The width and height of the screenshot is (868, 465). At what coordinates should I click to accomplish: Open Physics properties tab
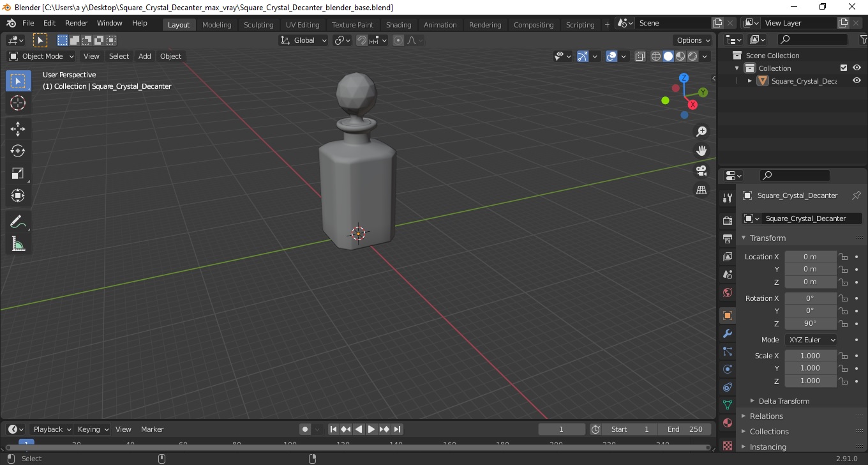click(x=728, y=369)
